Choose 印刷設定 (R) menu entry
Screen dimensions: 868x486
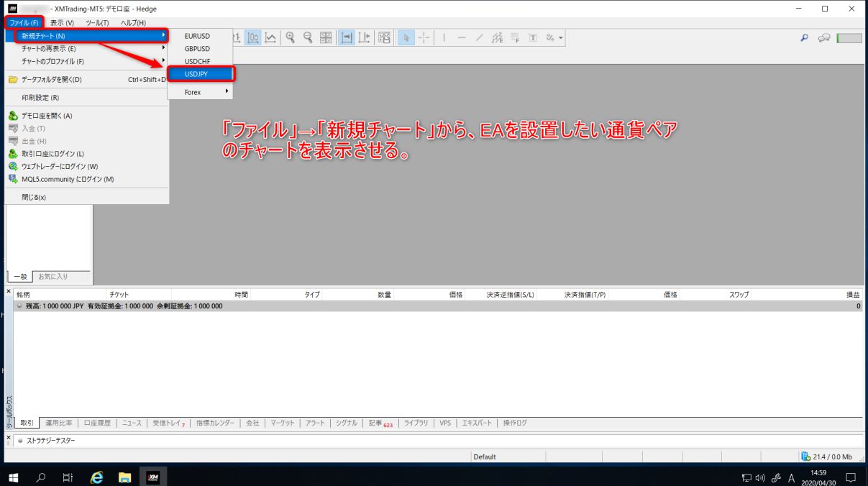coord(86,98)
